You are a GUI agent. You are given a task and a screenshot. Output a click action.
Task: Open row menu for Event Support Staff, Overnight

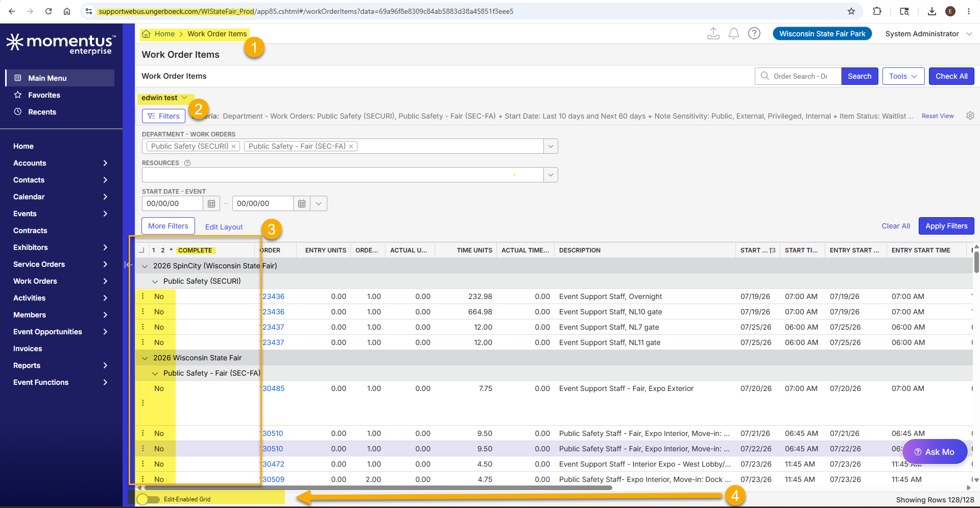(x=143, y=296)
